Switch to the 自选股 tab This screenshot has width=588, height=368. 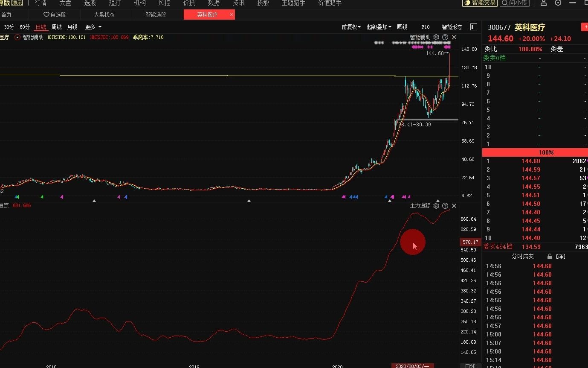tap(55, 15)
